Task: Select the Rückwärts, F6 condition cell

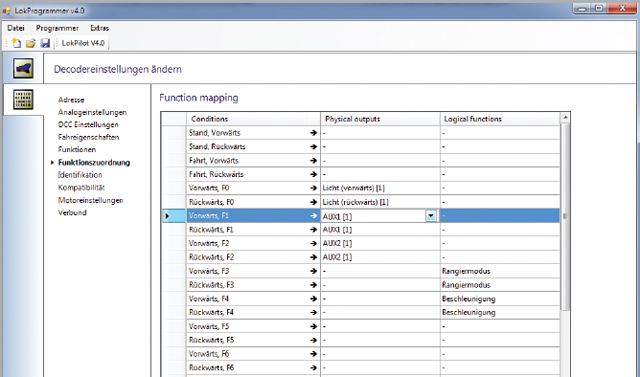Action: [253, 368]
